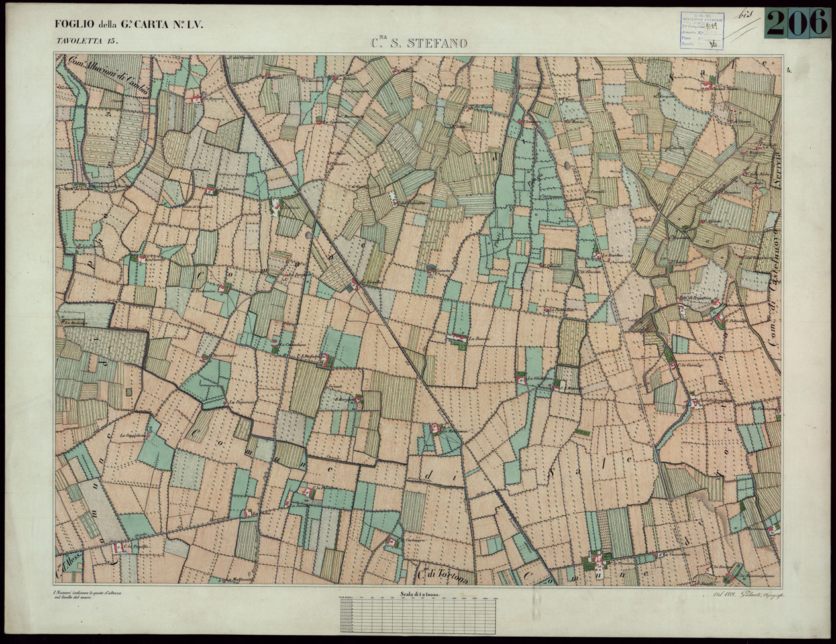Click the Il Borghetto building symbol
The width and height of the screenshot is (836, 644).
click(x=358, y=400)
